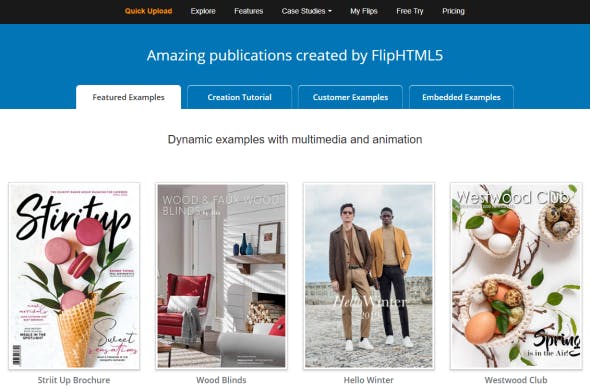Select Free Try in the top menu

click(410, 11)
